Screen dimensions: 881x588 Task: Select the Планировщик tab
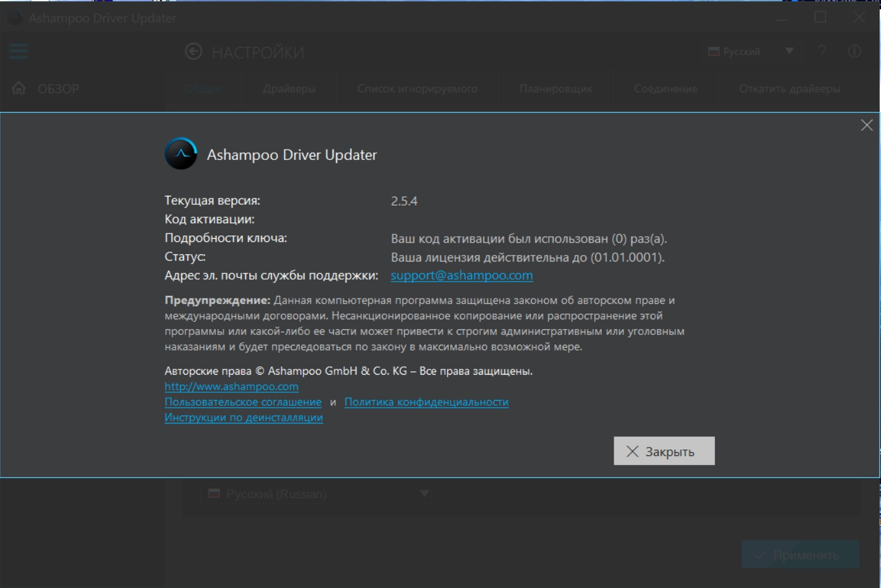556,88
